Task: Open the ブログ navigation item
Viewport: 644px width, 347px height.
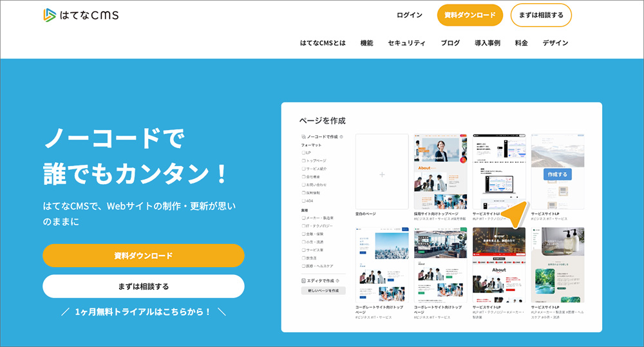Action: 450,42
